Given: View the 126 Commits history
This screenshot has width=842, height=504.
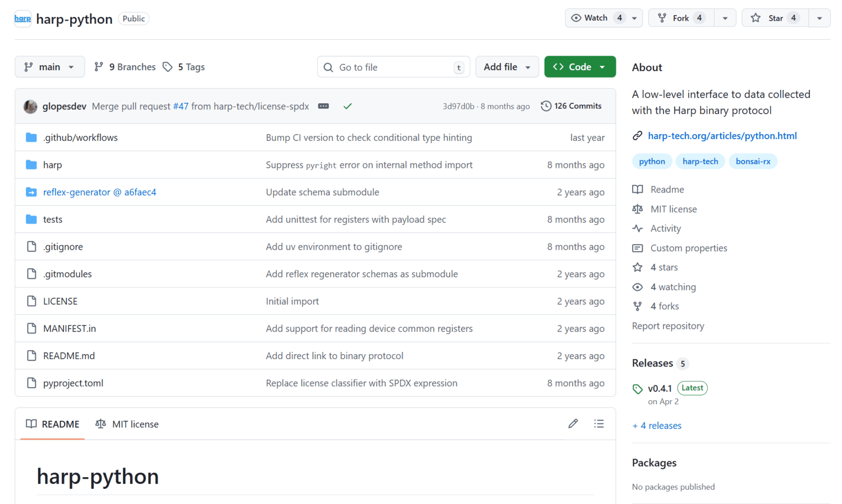Looking at the screenshot, I should point(571,106).
